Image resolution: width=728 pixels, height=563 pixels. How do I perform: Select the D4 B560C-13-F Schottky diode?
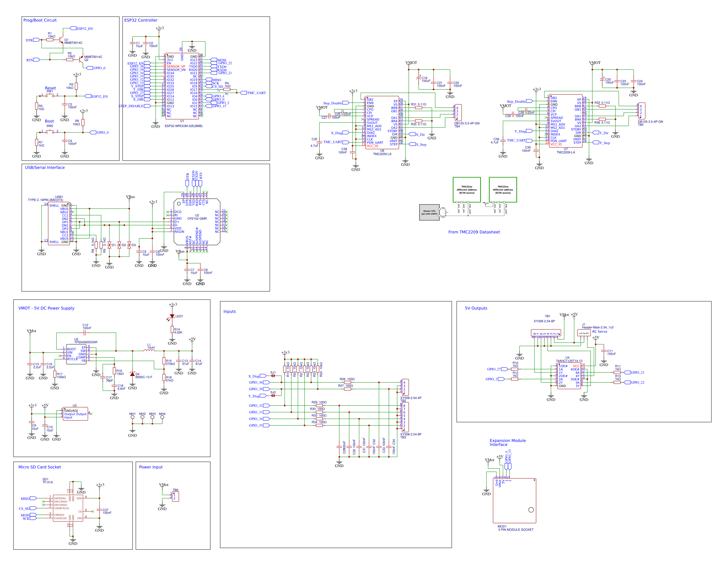point(132,374)
